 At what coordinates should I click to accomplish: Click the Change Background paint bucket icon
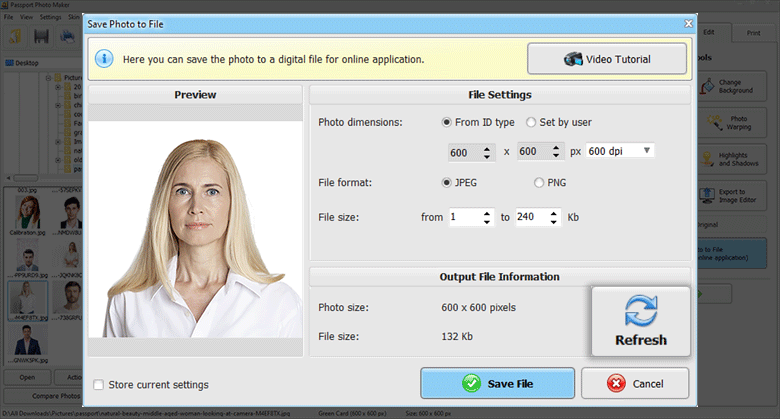coord(707,87)
